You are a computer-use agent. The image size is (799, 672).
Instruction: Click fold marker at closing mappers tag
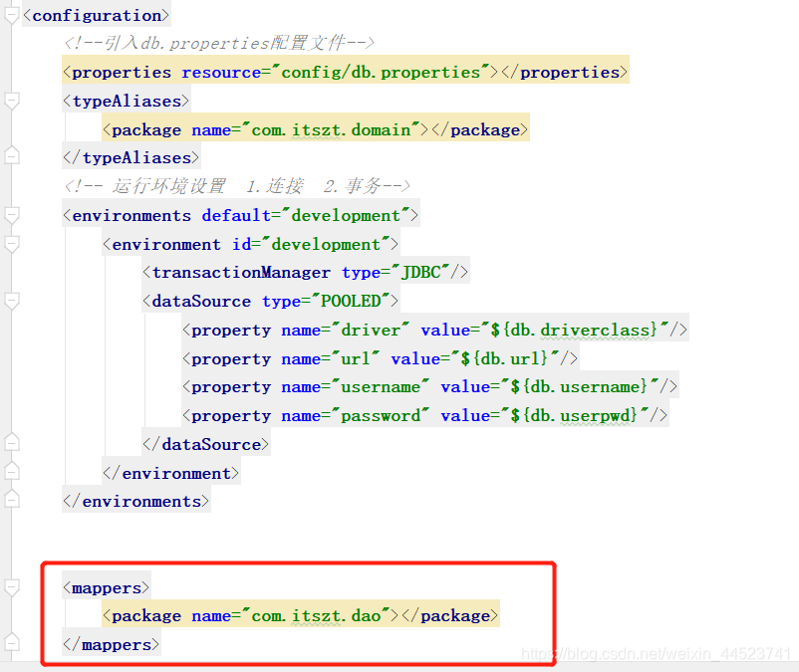click(12, 642)
